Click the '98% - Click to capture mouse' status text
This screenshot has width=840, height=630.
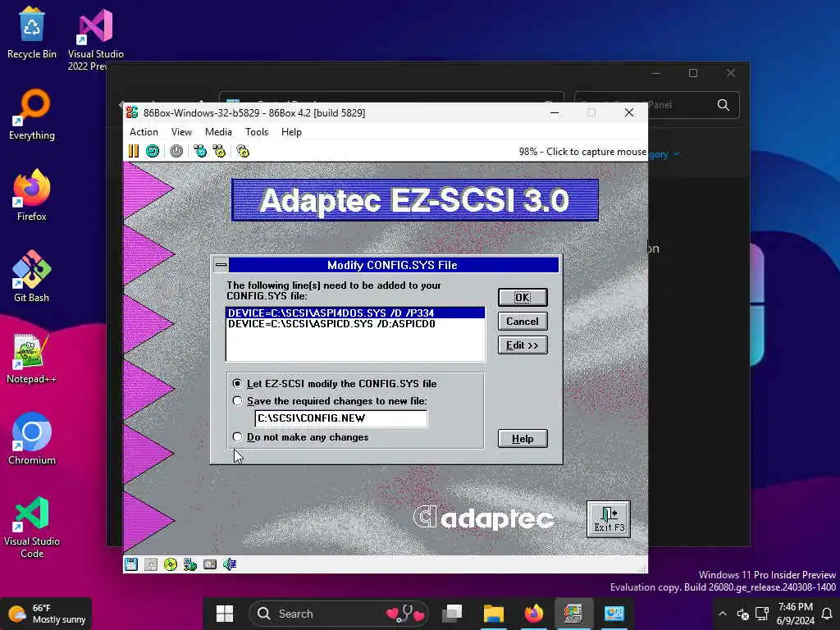[x=582, y=152]
